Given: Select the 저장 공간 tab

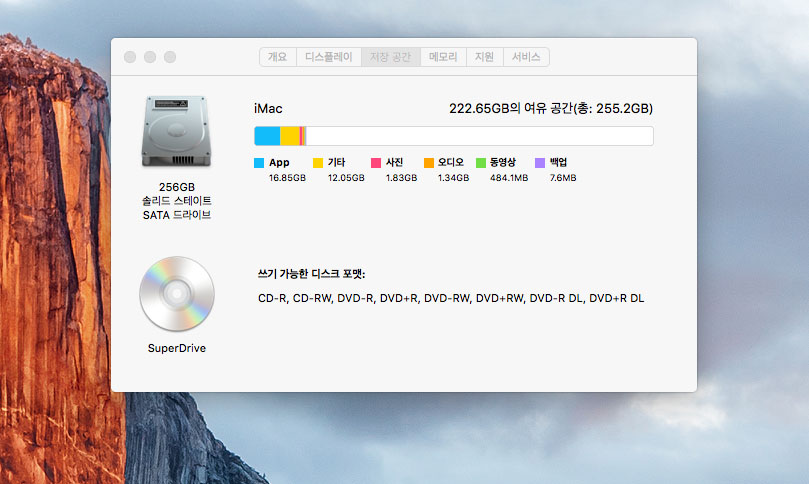Looking at the screenshot, I should pos(390,57).
